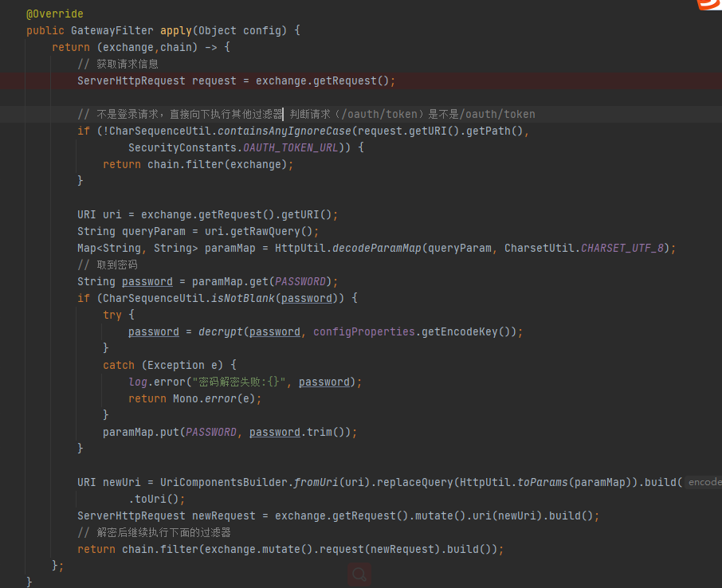Click the string "密码解密失败:{}"

239,382
